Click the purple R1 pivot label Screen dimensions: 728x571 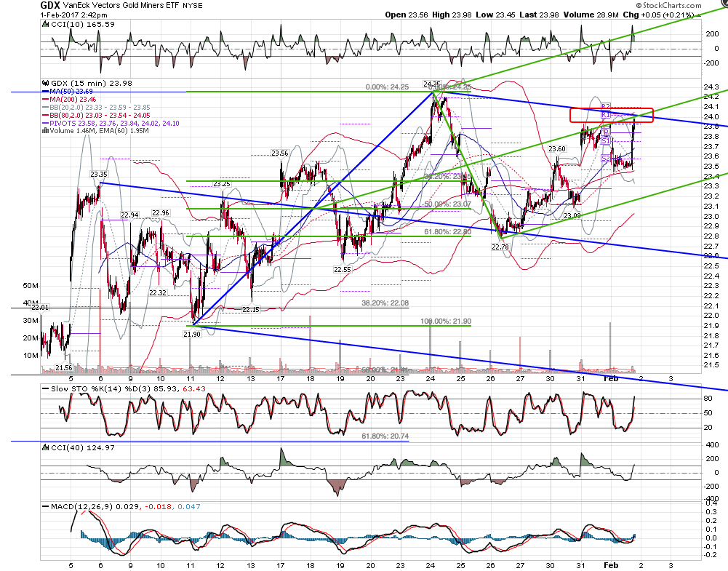click(605, 114)
